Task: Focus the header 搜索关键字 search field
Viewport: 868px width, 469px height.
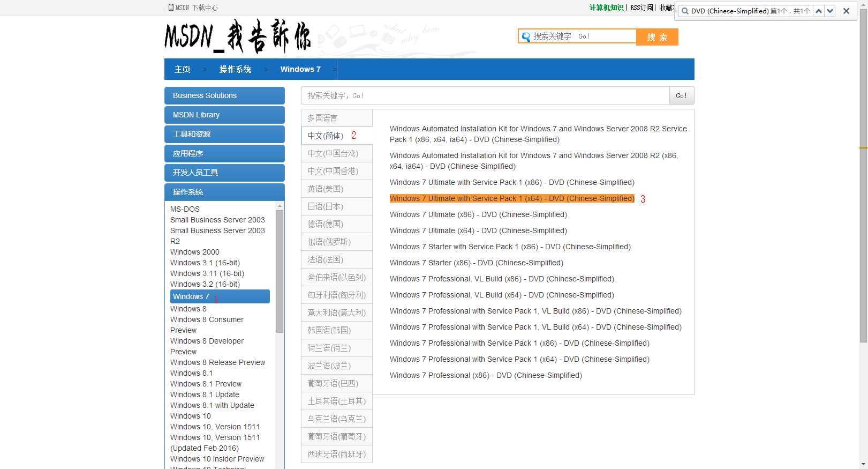Action: [577, 36]
